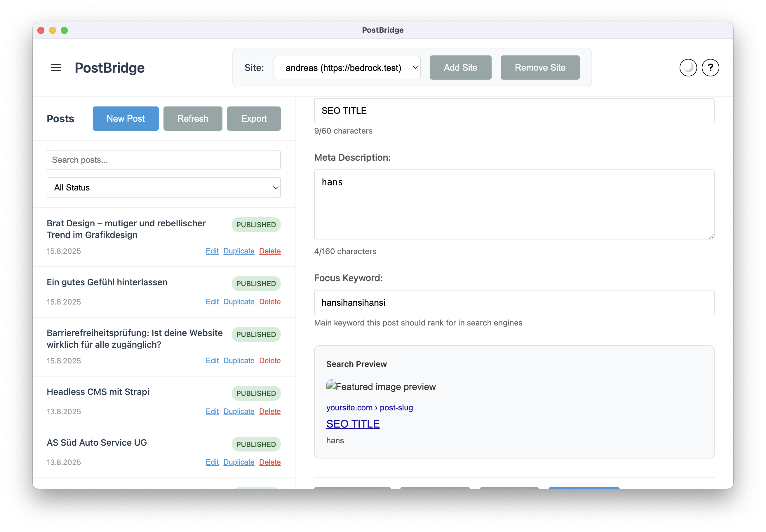Click the Export button
The width and height of the screenshot is (766, 532).
pos(254,119)
